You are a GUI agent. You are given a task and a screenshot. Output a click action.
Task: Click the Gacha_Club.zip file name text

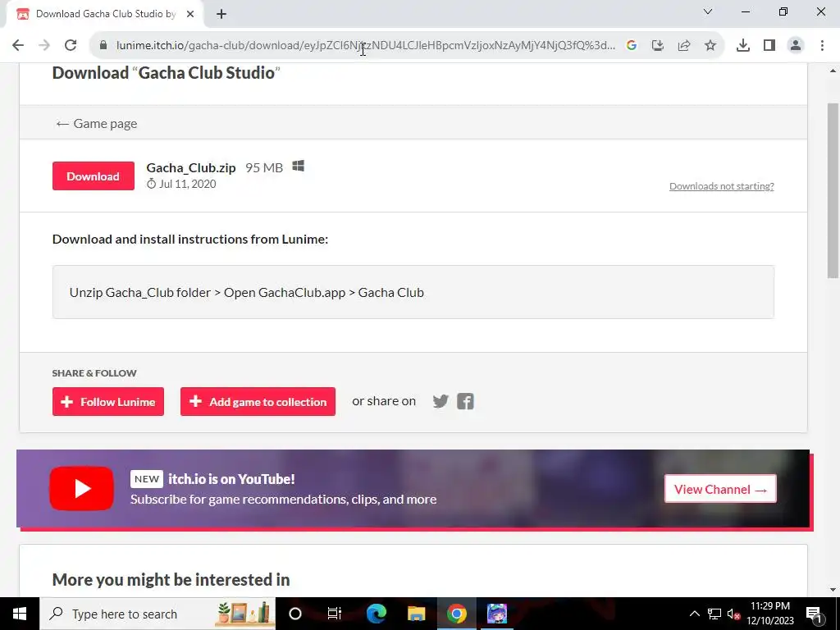pyautogui.click(x=190, y=167)
